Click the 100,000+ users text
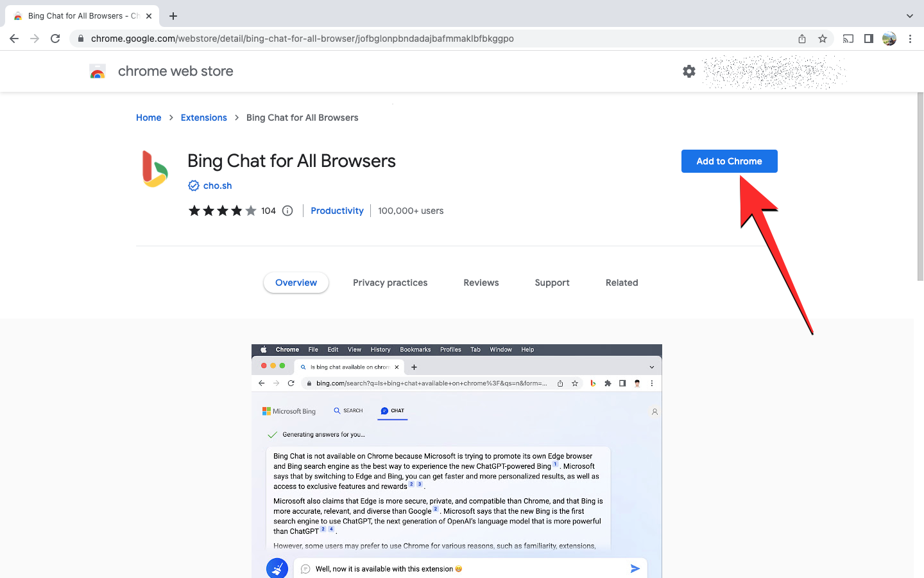 [411, 211]
